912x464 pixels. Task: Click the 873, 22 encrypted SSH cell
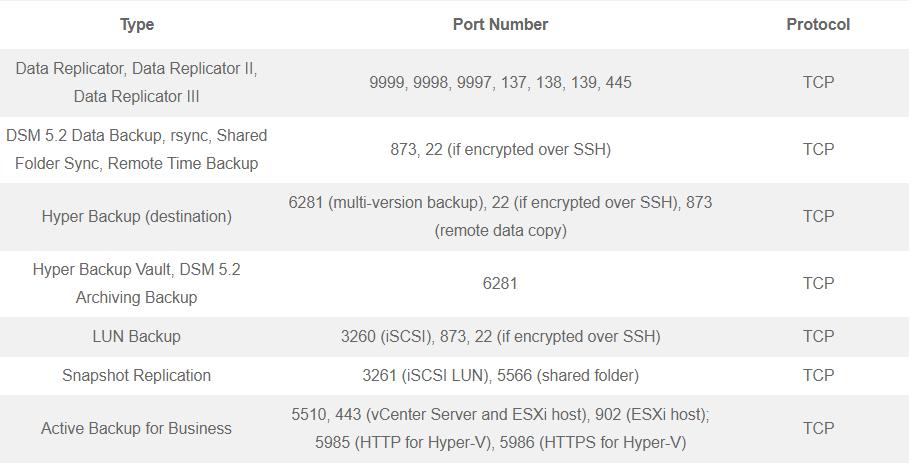tap(500, 149)
